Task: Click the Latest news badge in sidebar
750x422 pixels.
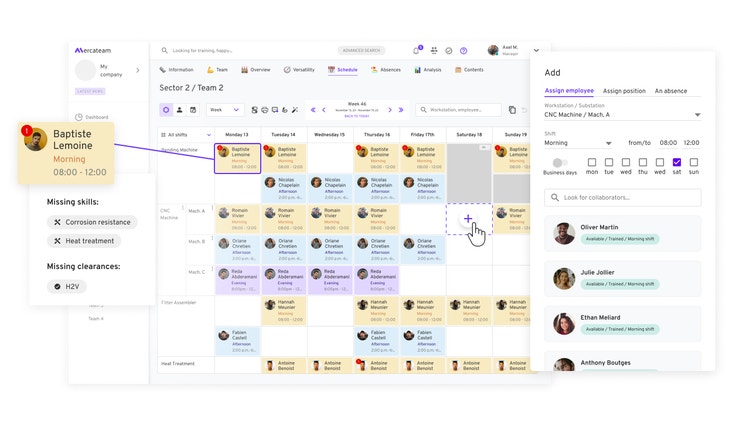Action: click(x=90, y=91)
